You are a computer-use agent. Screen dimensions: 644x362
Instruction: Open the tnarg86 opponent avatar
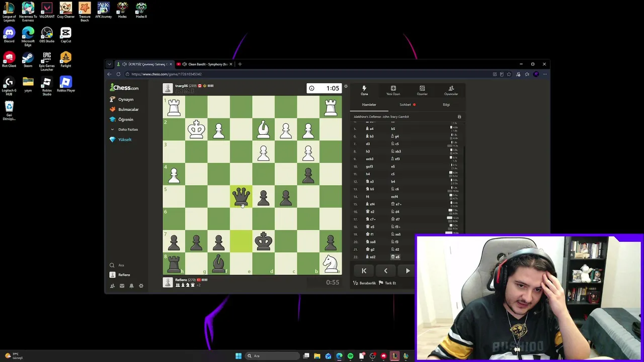tap(168, 88)
